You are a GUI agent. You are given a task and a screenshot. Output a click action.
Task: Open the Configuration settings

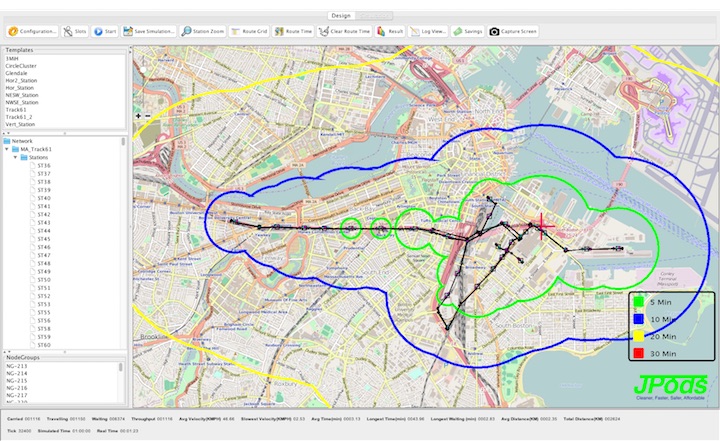tap(32, 31)
